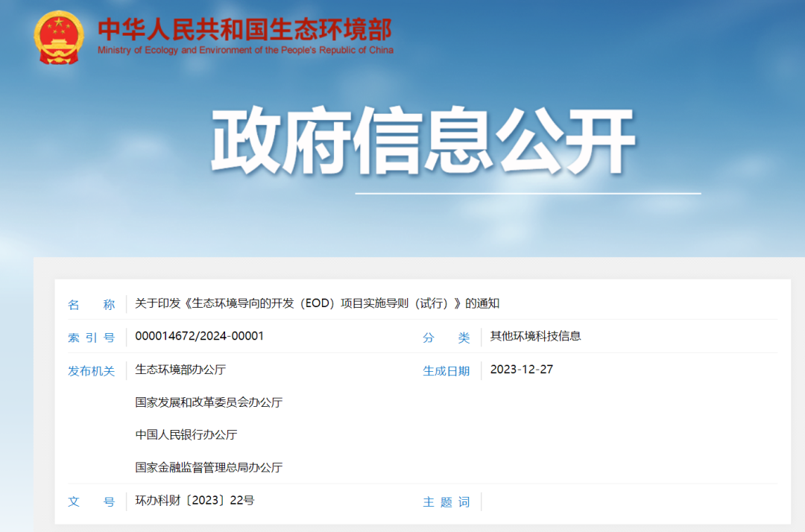Select issuing agency 中国人民银行办公厅
The height and width of the screenshot is (532, 805).
coord(186,434)
